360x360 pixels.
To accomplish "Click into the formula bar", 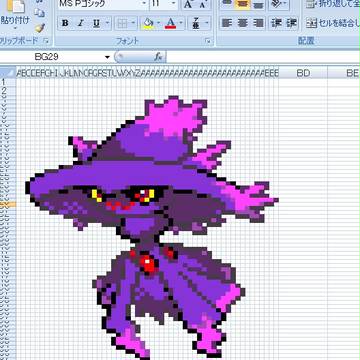I will coord(263,57).
